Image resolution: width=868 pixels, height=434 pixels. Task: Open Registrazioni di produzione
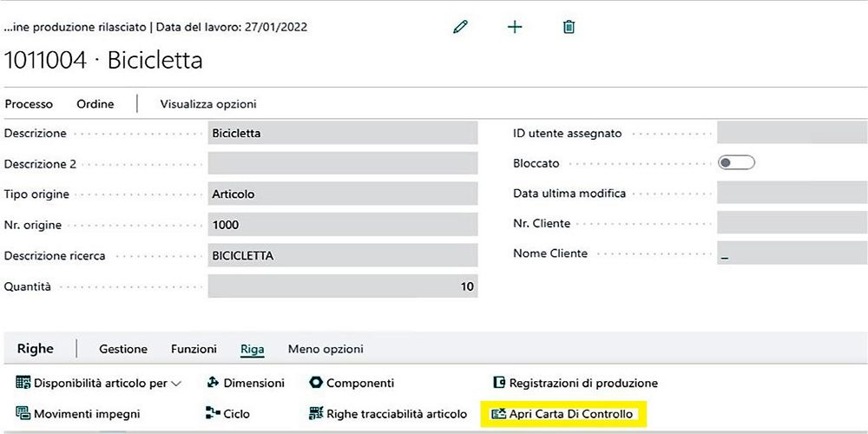575,383
